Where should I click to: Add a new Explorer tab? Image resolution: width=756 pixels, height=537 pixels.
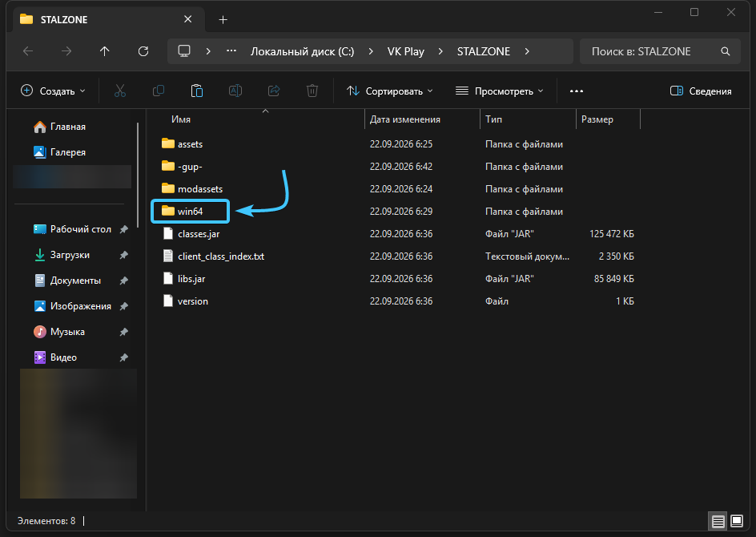(223, 20)
